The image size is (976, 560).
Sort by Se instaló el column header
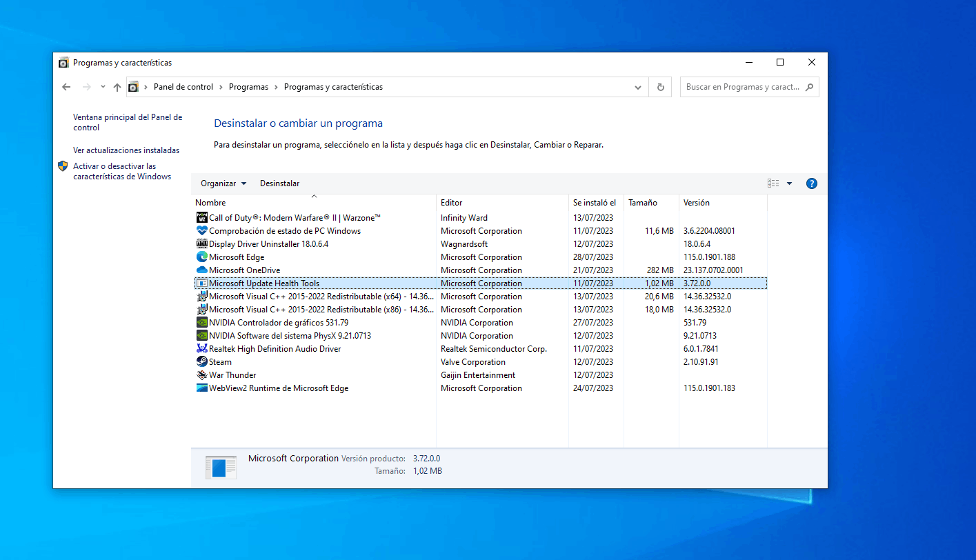coord(596,203)
